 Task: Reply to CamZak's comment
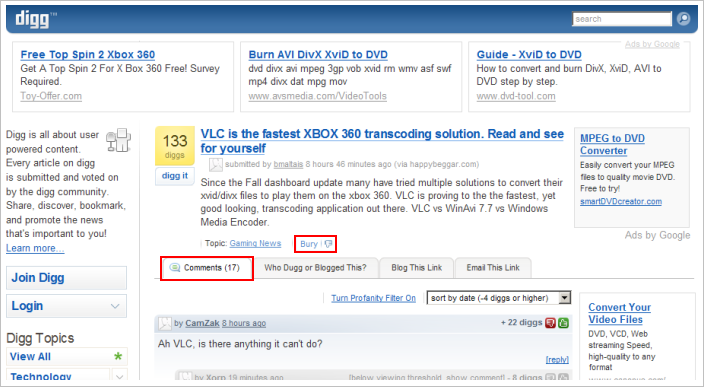click(x=557, y=360)
